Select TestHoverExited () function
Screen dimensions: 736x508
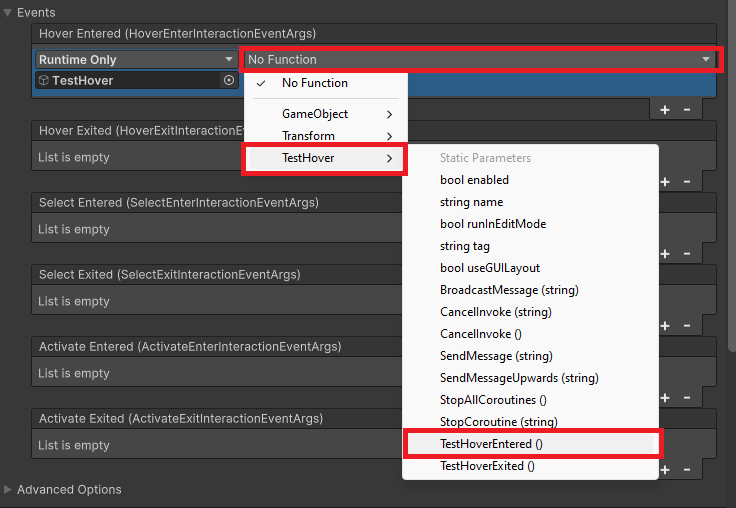tap(487, 466)
